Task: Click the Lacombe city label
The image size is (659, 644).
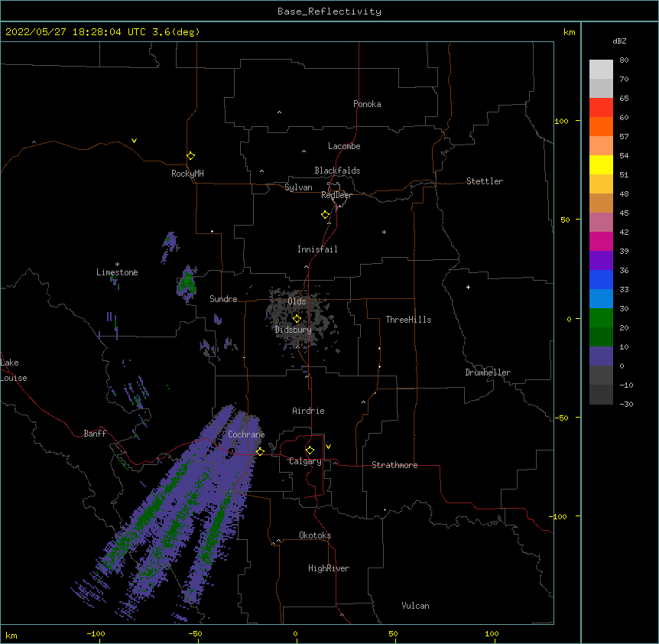Action: [344, 146]
